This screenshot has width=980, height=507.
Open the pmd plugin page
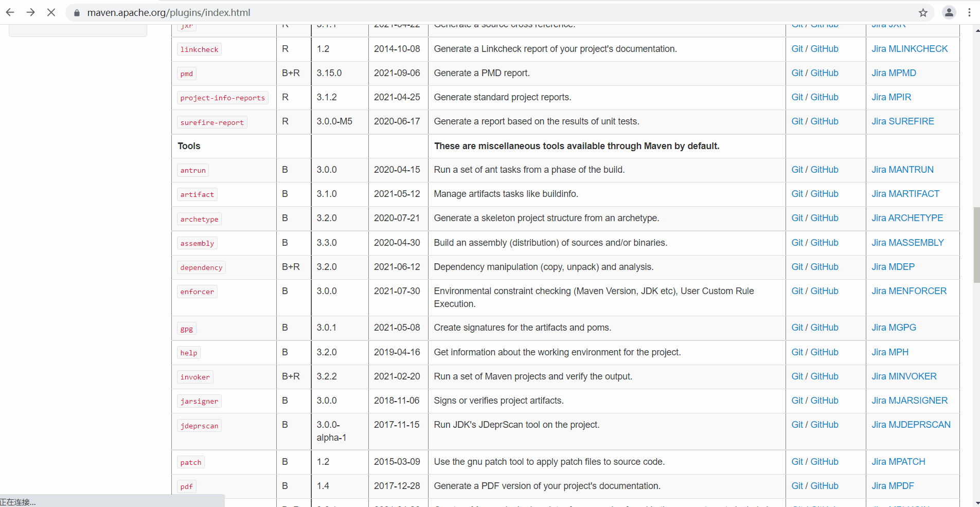186,74
